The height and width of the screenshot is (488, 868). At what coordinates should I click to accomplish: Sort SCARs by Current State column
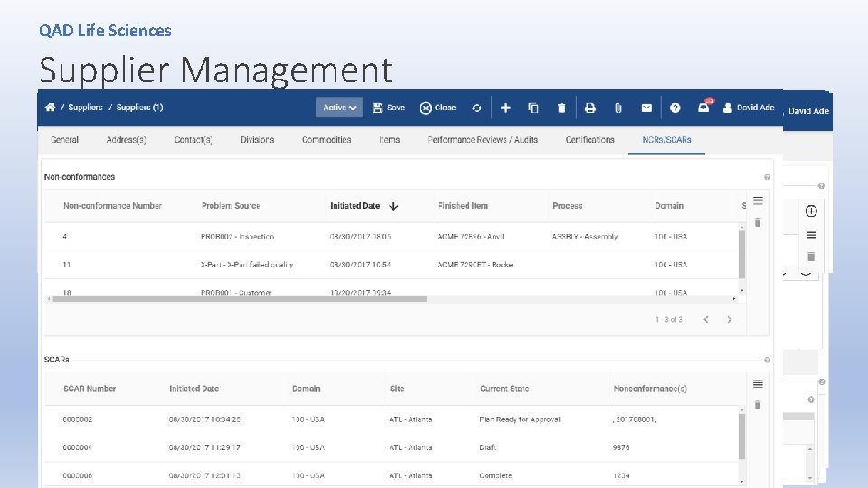tap(505, 389)
